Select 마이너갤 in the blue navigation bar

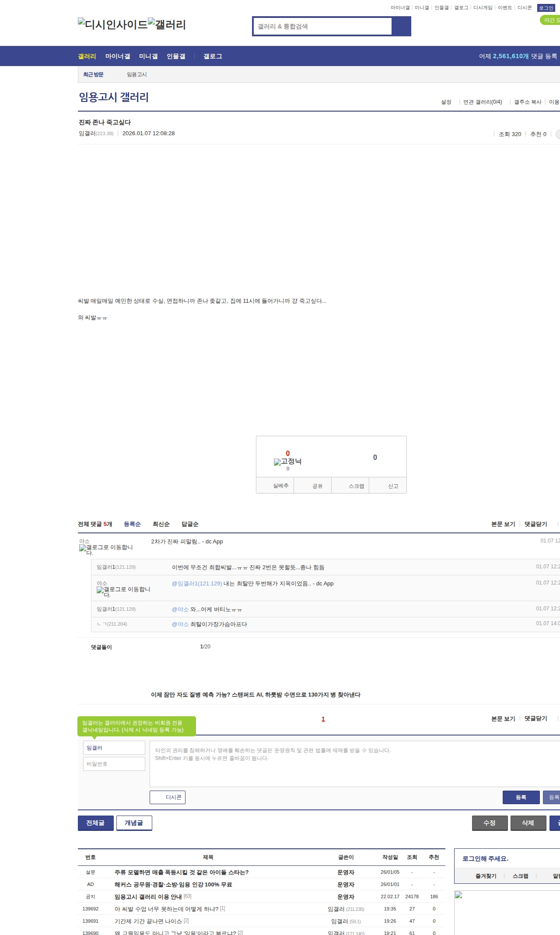point(118,56)
